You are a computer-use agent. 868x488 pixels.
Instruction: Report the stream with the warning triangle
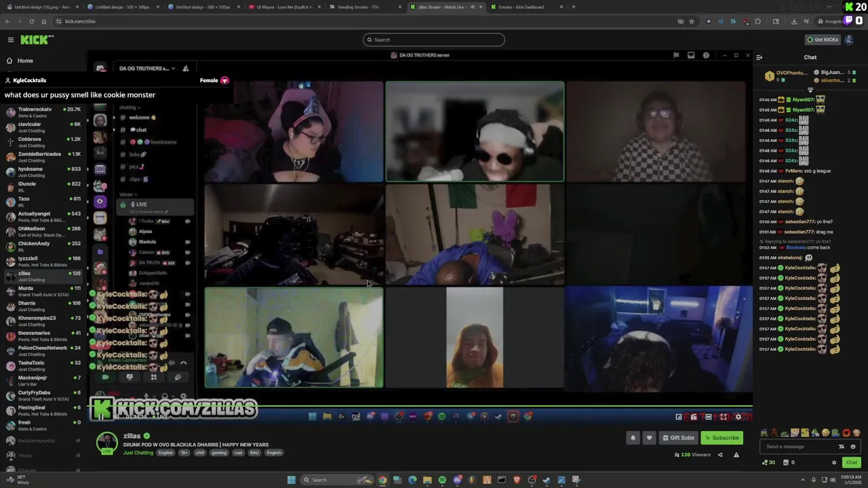pos(736,455)
